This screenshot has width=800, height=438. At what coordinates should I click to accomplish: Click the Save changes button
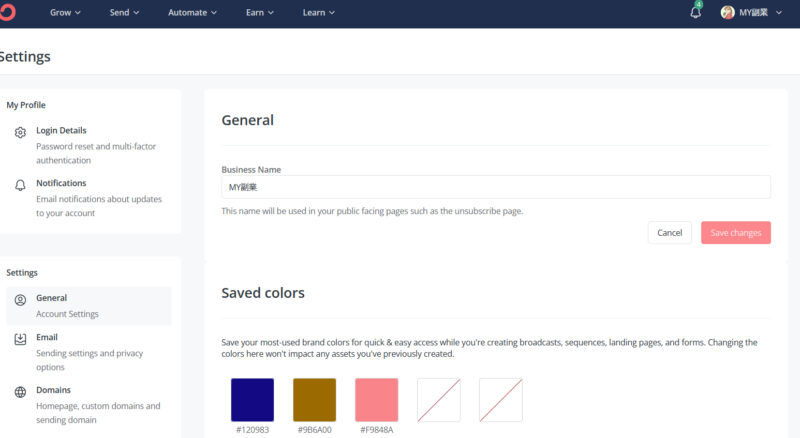pos(736,233)
